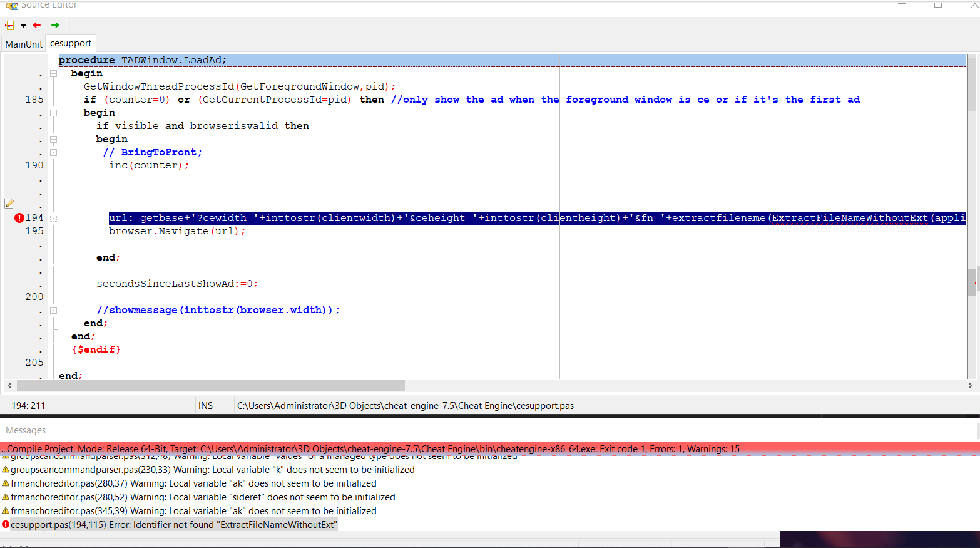Click the red Jump Back arrow
Viewport: 980px width, 548px height.
click(x=37, y=25)
